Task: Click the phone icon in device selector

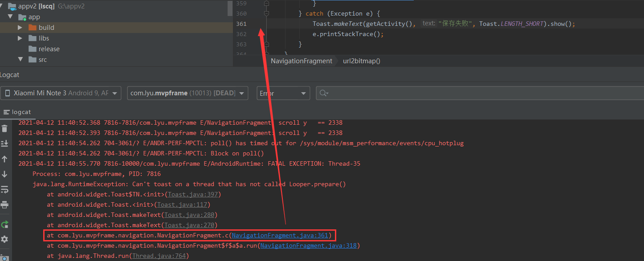Action: pos(8,94)
